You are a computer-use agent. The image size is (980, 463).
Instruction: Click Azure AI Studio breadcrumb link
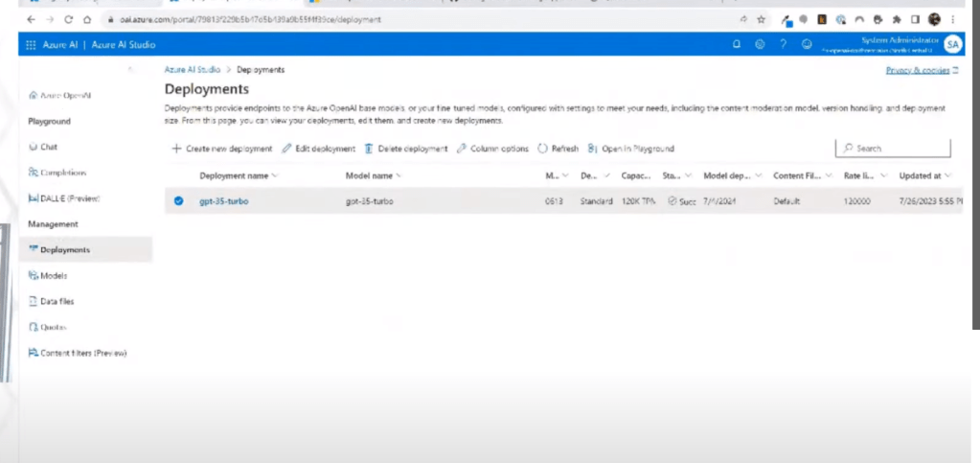pyautogui.click(x=192, y=69)
